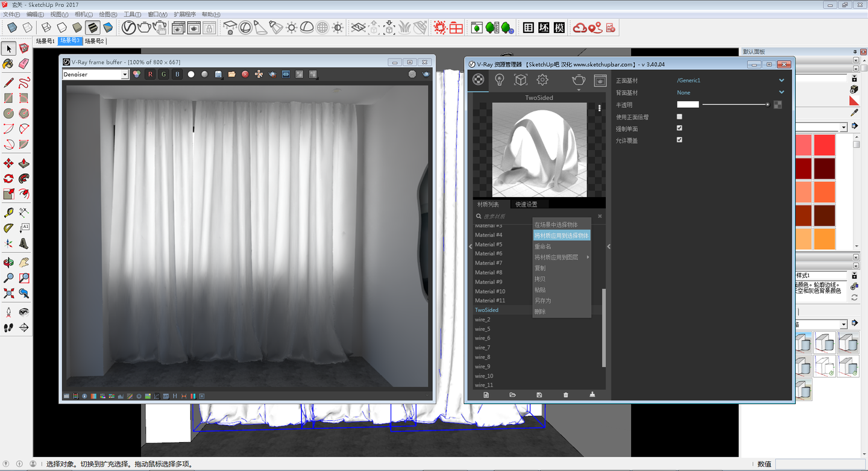Open the Geometry panel in V-Ray asset editor
The height and width of the screenshot is (471, 868).
coord(522,79)
